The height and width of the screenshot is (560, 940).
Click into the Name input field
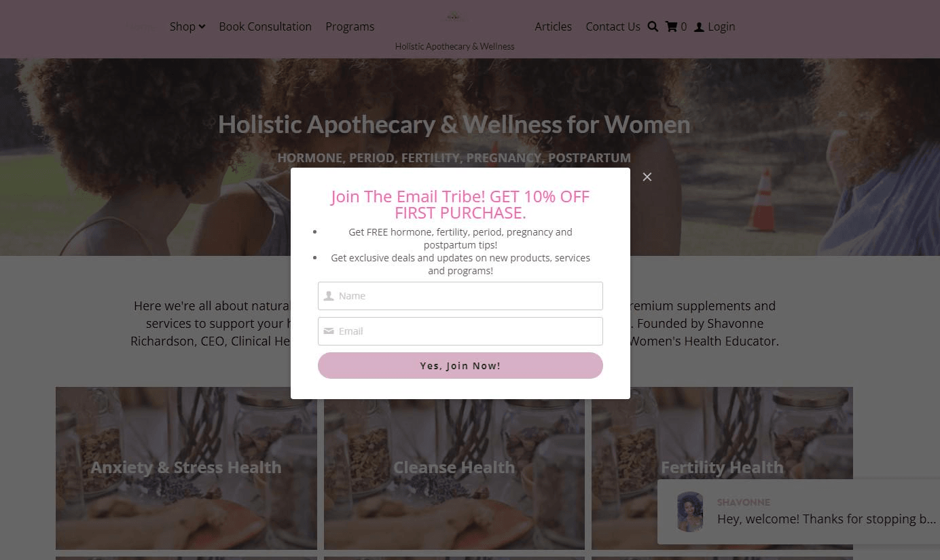tap(460, 296)
